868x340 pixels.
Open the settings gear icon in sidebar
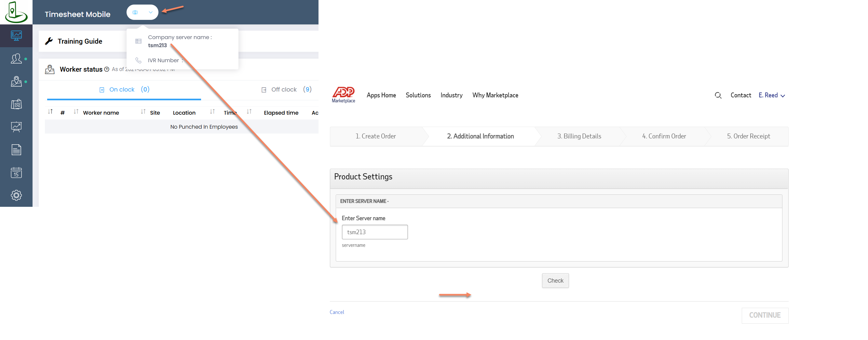pyautogui.click(x=16, y=195)
